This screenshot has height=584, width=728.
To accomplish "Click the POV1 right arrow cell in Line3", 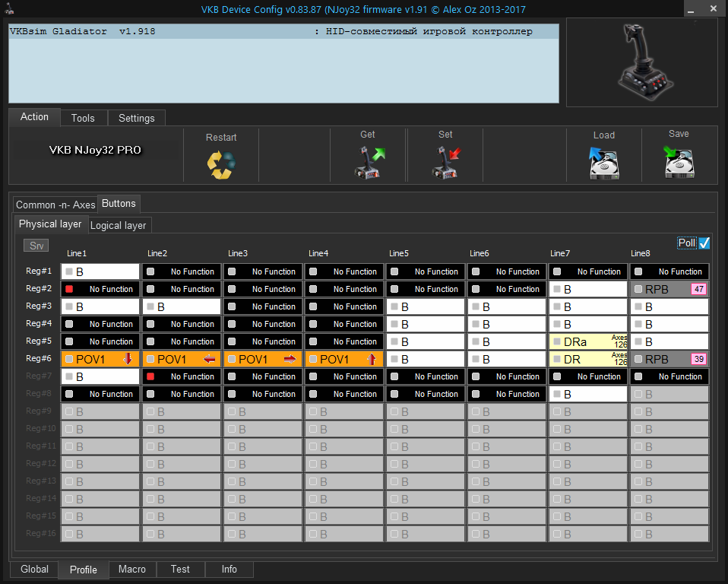I will [x=263, y=359].
